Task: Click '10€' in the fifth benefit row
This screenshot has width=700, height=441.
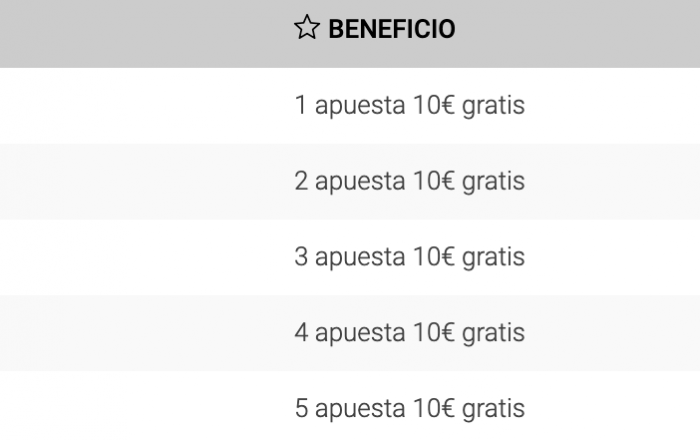Action: (x=434, y=408)
